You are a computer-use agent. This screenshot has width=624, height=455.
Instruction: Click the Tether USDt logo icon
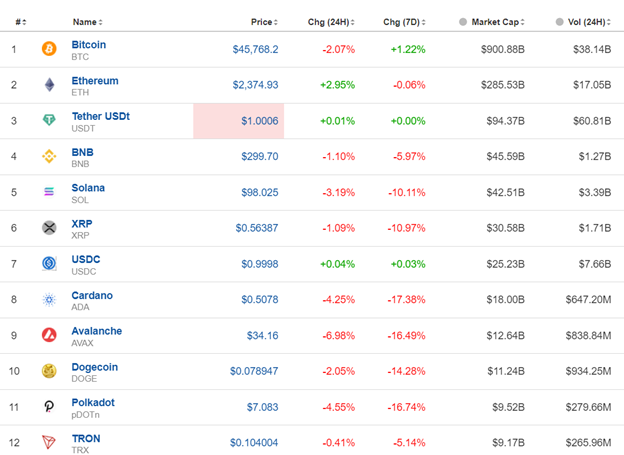(x=49, y=120)
